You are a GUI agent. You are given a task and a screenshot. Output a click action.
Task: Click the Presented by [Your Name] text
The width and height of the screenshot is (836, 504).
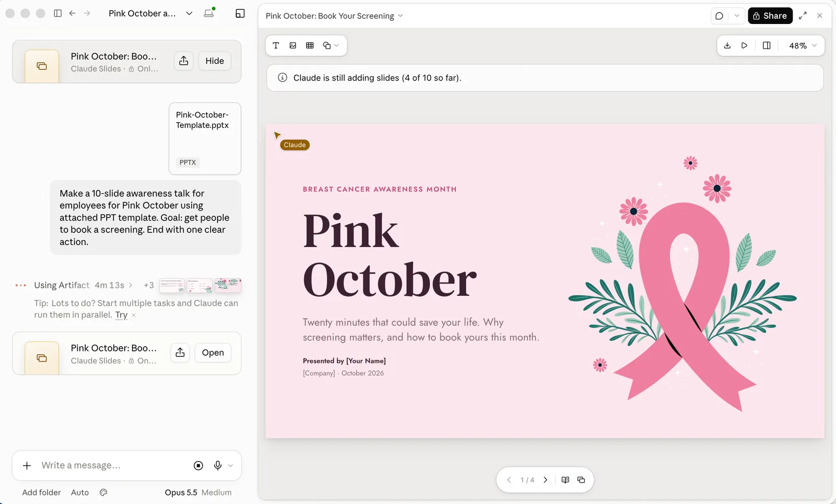click(x=344, y=361)
